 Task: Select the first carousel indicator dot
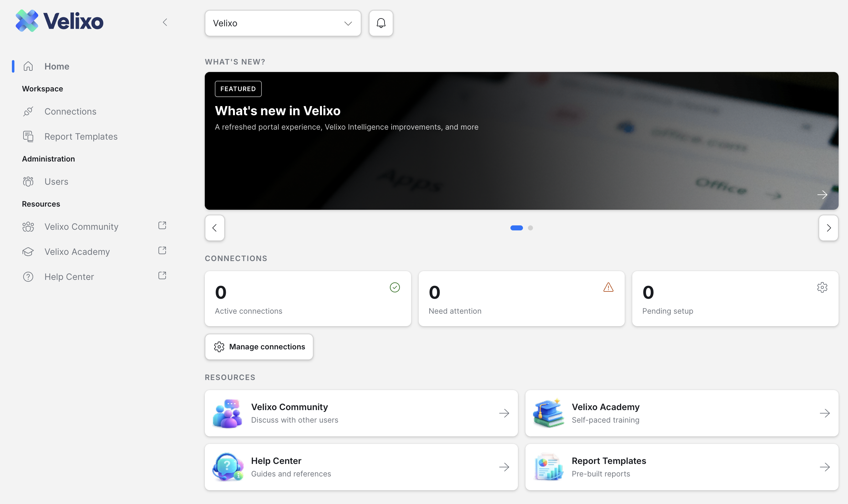[516, 228]
